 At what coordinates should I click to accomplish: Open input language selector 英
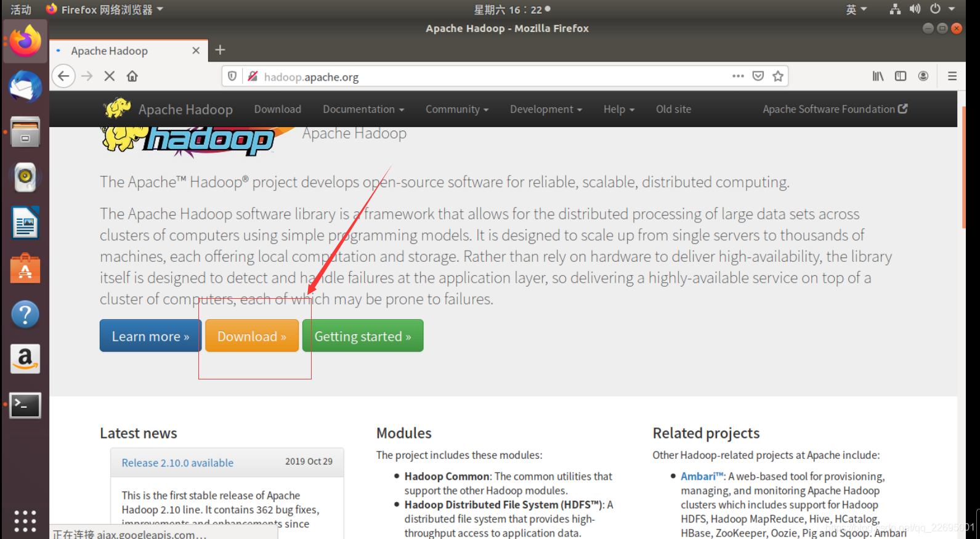pos(856,9)
